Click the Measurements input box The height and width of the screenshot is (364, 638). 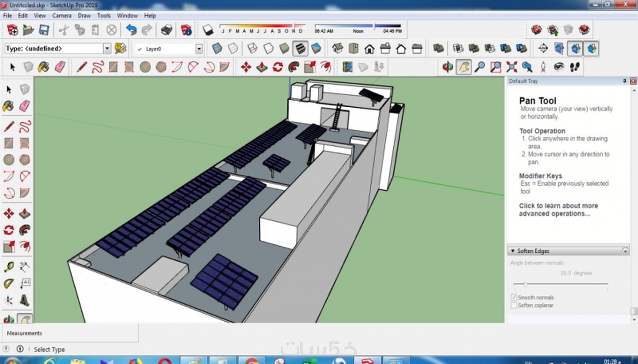coord(90,333)
